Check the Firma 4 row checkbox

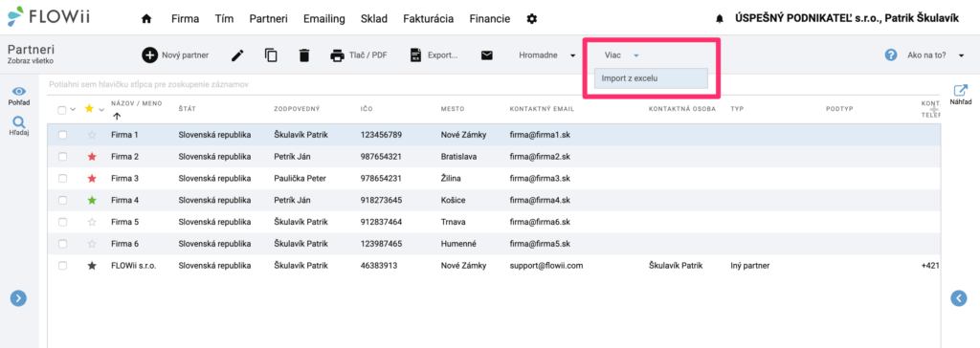(x=62, y=200)
